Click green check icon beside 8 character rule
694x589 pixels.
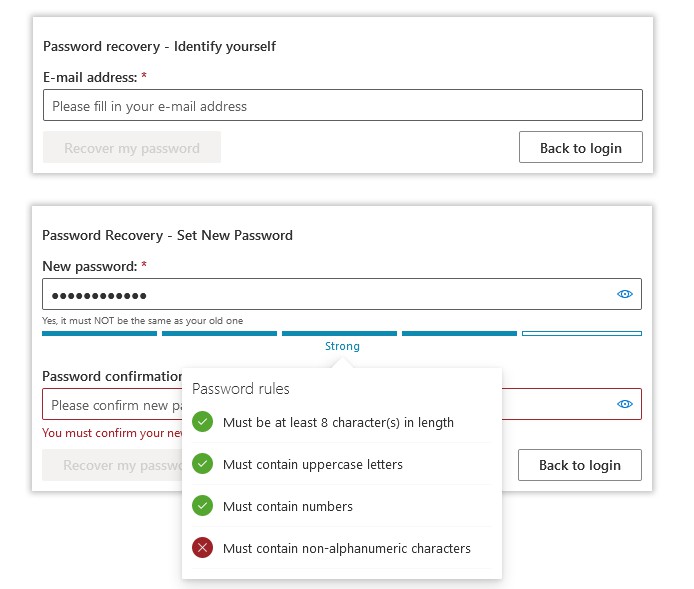203,423
